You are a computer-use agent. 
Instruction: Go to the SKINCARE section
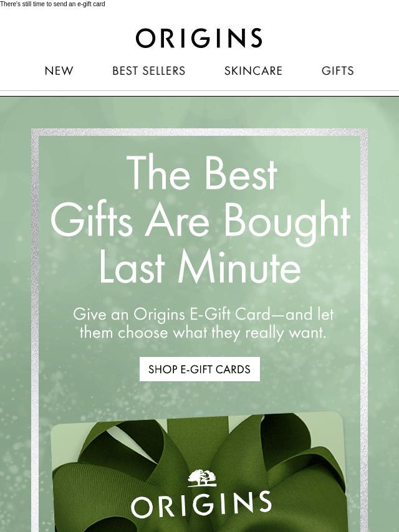click(253, 70)
